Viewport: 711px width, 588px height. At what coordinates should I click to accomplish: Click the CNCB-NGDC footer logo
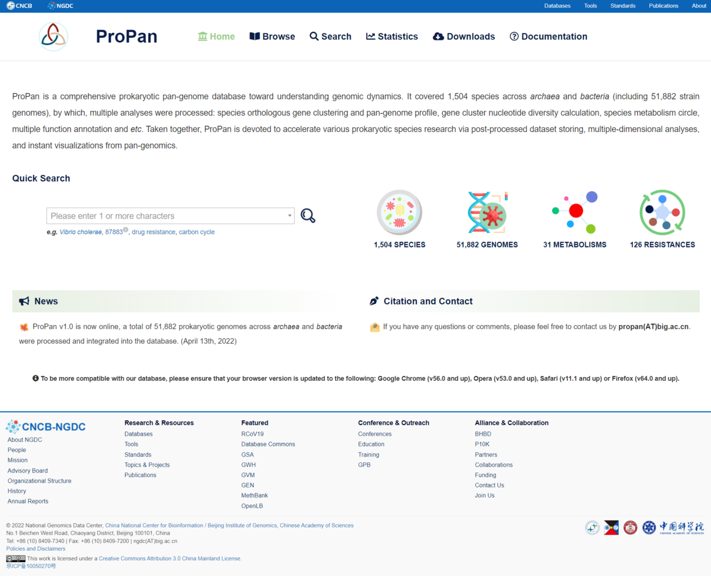coord(46,427)
